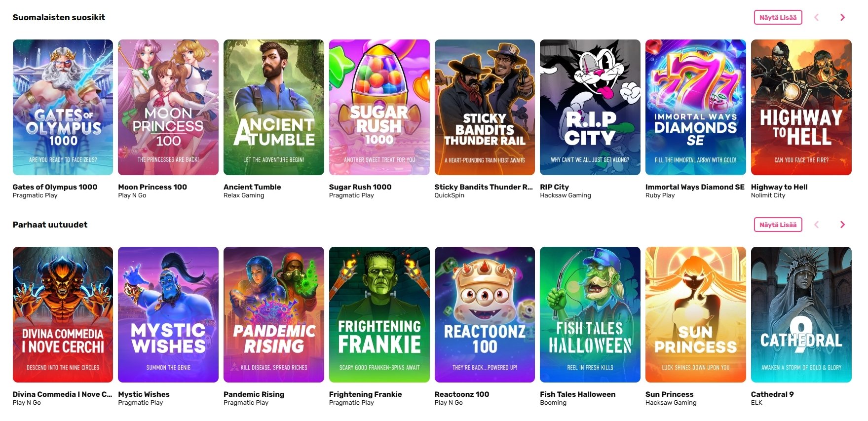Select the Ancient Tumble game cover

(274, 107)
